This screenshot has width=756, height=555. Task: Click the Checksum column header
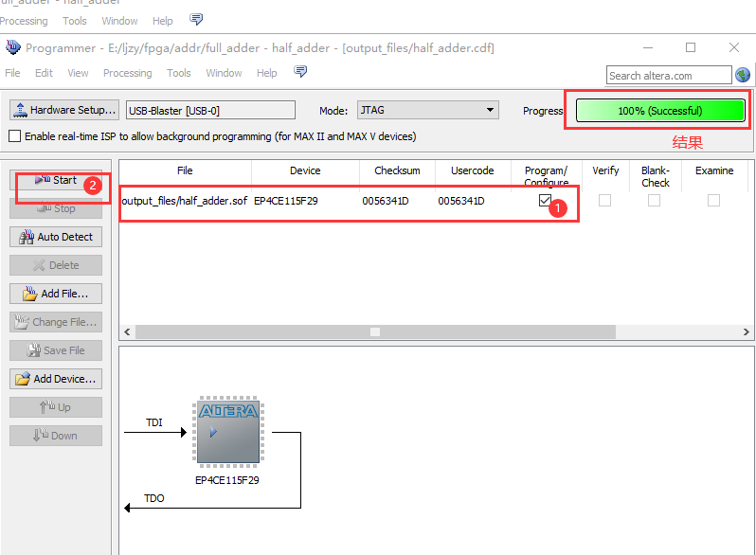coord(397,170)
